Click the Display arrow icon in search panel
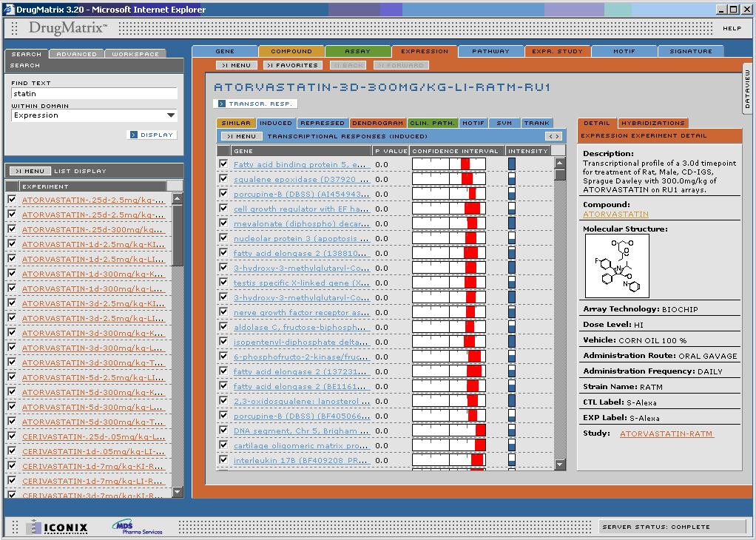This screenshot has width=756, height=540. pyautogui.click(x=134, y=135)
